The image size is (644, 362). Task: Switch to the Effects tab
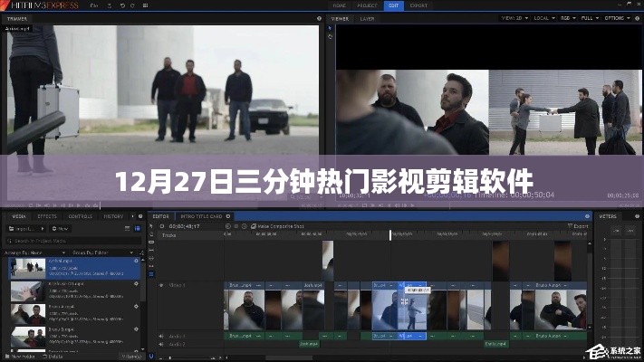[x=47, y=216]
